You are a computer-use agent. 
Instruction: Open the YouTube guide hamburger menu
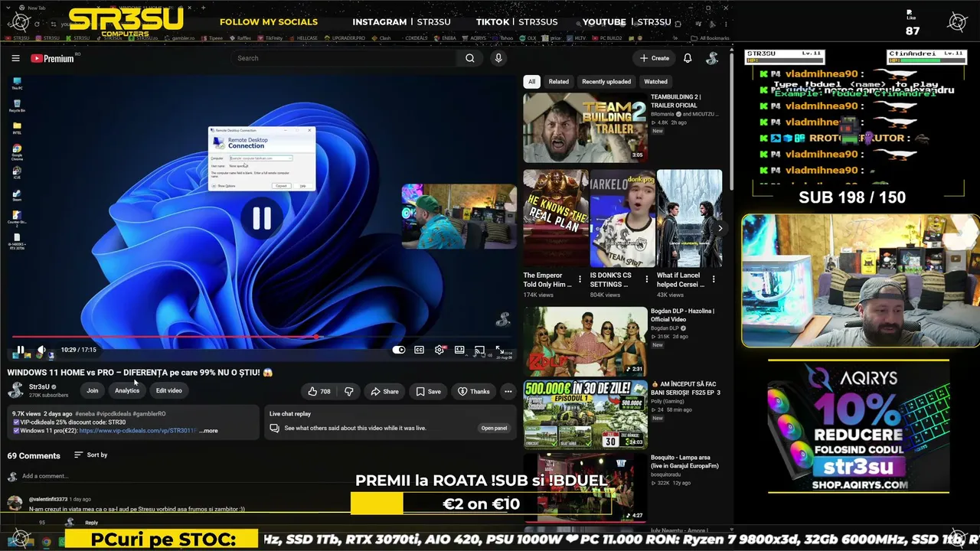point(15,58)
